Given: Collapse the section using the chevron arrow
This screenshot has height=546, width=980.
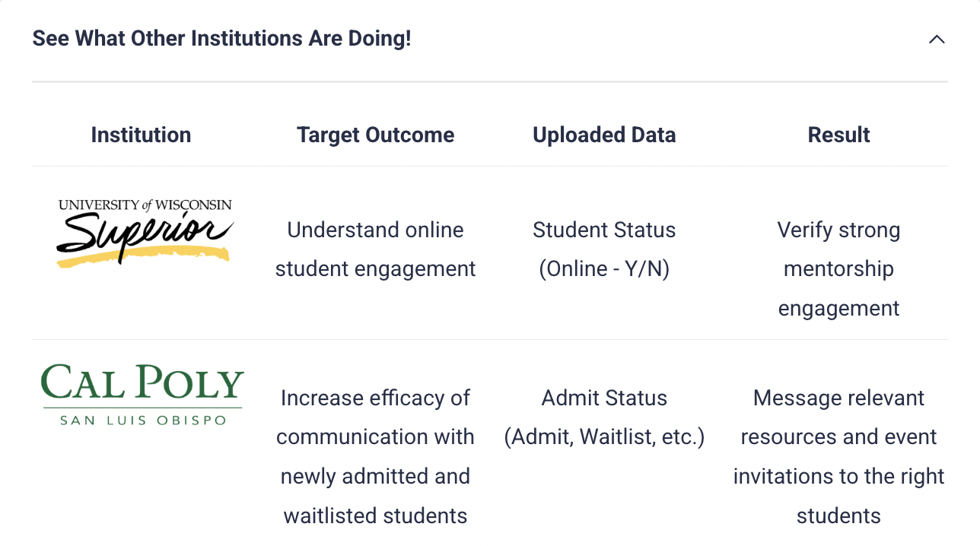Looking at the screenshot, I should click(x=937, y=40).
